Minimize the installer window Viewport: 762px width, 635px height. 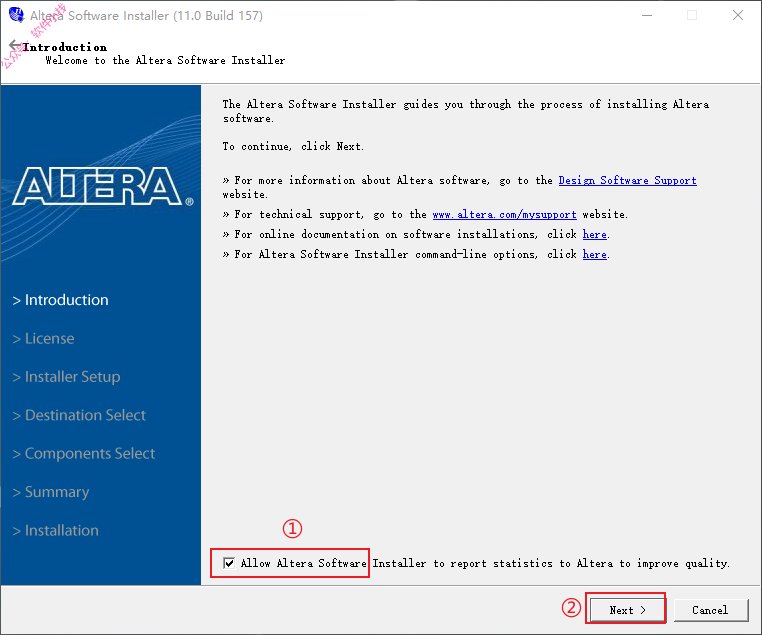(x=647, y=16)
